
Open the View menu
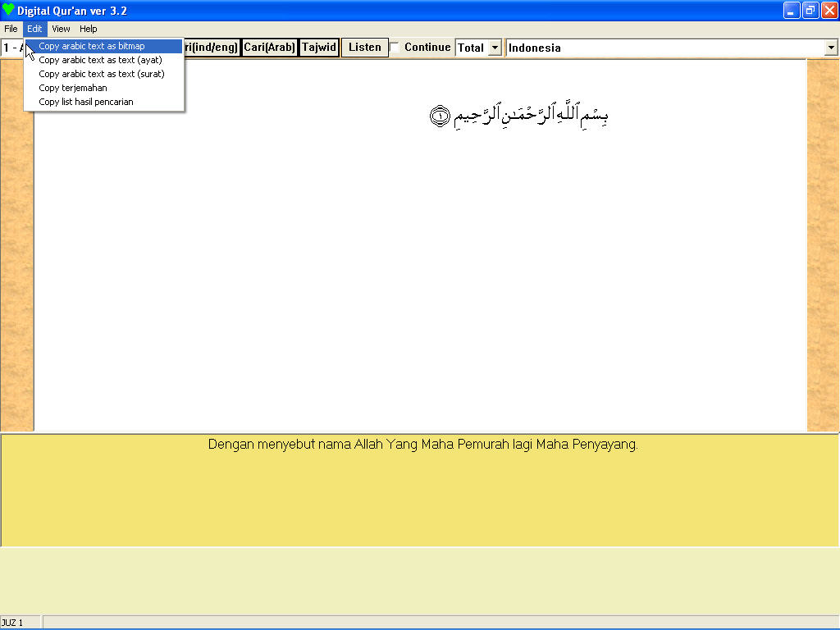point(61,29)
